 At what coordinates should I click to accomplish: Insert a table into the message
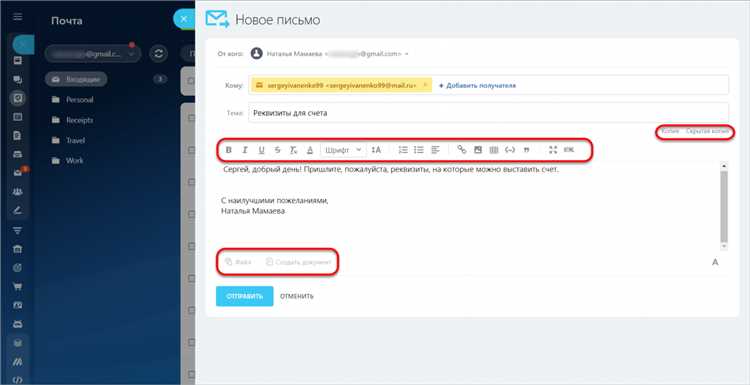(494, 150)
